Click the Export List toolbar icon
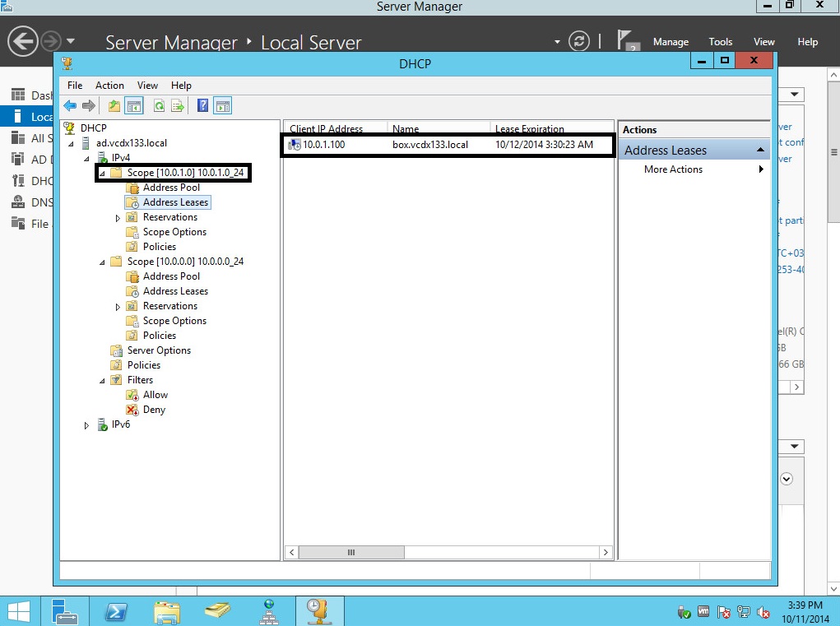This screenshot has width=840, height=626. tap(177, 105)
